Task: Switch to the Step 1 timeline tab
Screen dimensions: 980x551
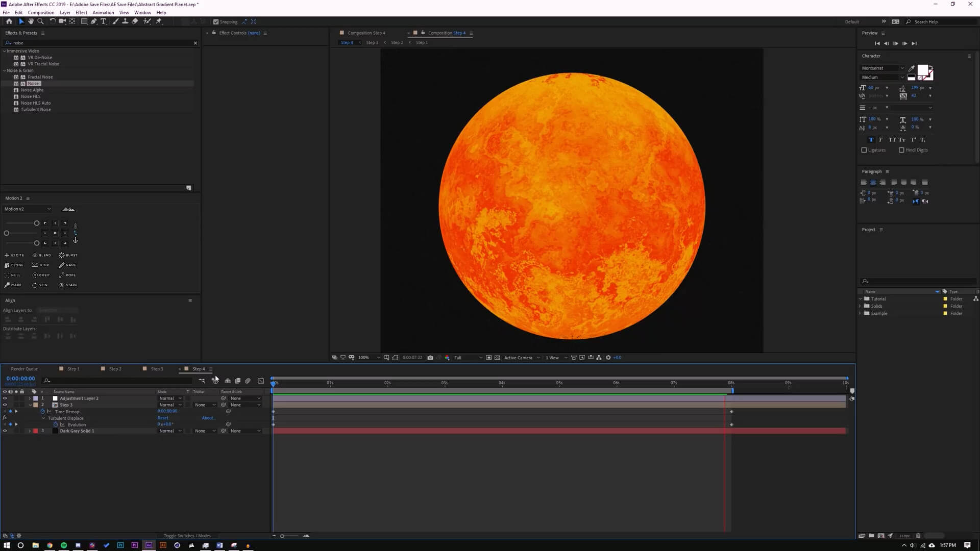Action: tap(73, 369)
